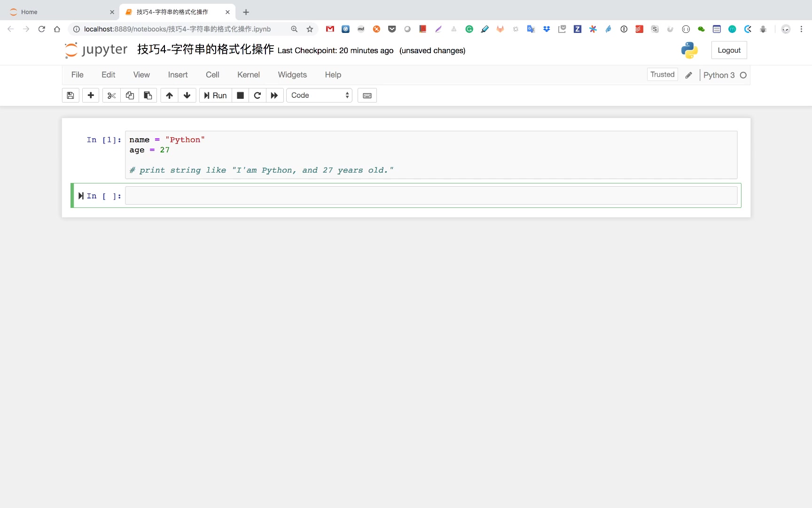Viewport: 812px width, 508px height.
Task: Open the cell type Code dropdown
Action: coord(320,95)
